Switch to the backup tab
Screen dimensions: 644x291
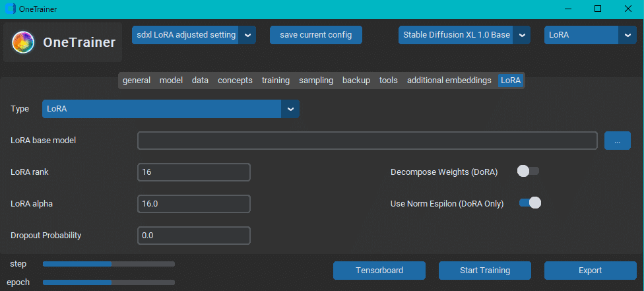[356, 81]
